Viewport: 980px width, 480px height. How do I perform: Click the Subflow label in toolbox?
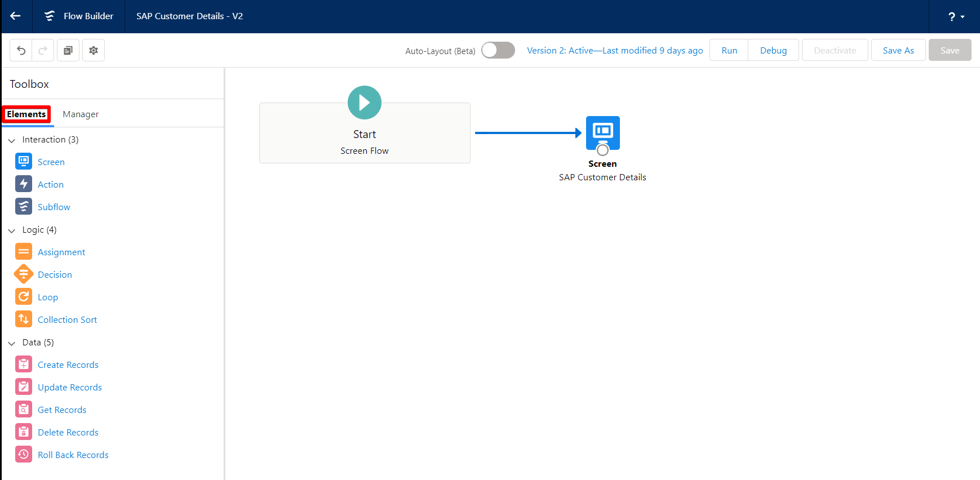[x=54, y=207]
